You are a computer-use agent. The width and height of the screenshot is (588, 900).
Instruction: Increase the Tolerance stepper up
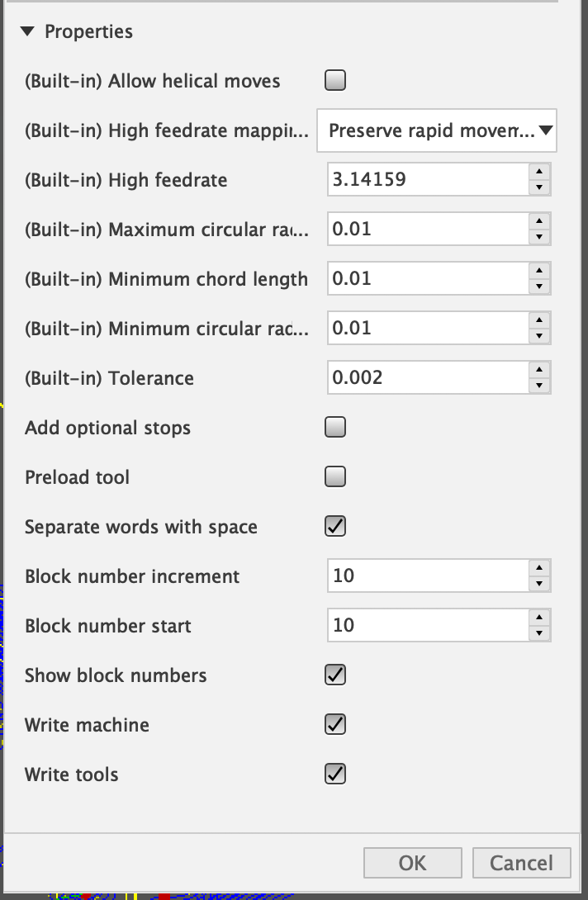pyautogui.click(x=539, y=370)
